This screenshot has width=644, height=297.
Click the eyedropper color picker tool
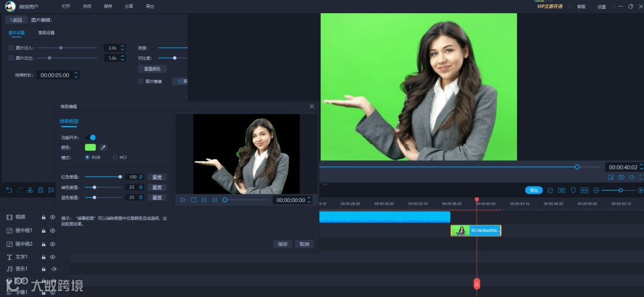104,147
